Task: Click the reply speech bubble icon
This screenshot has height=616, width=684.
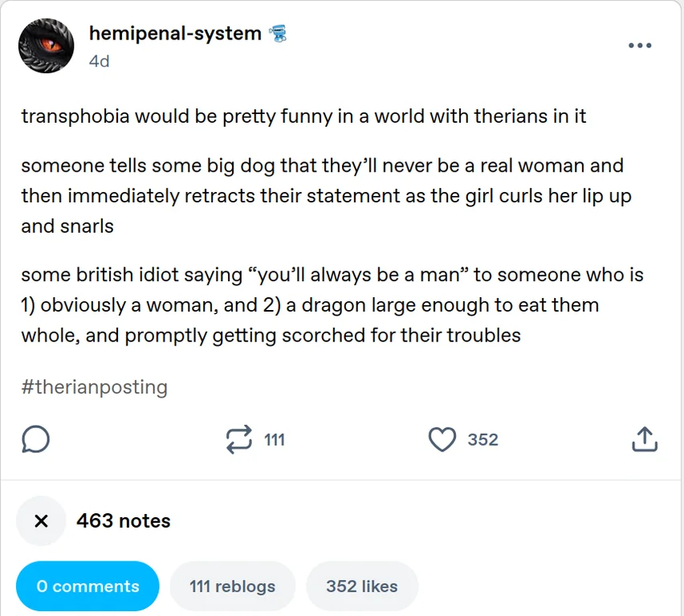Action: [36, 439]
